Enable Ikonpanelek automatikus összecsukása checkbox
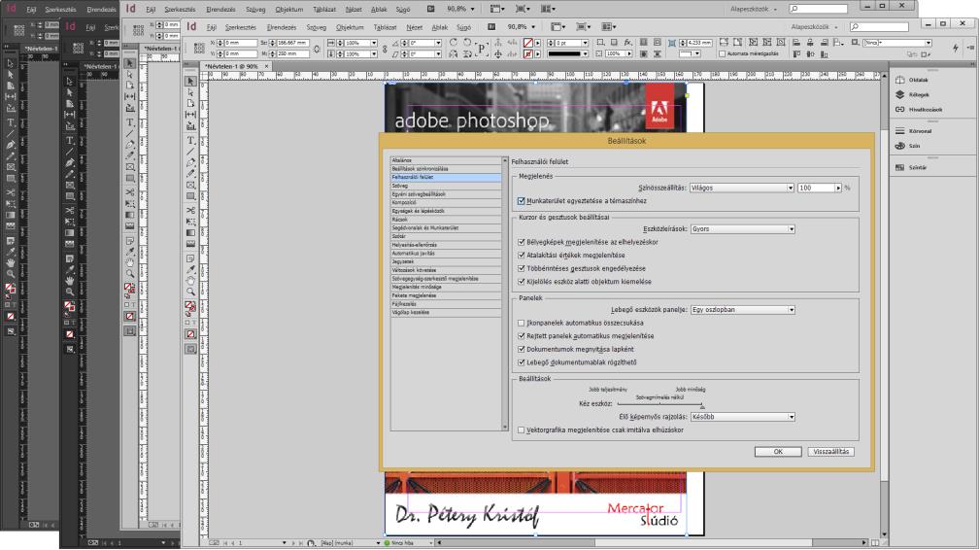Screen dimensions: 980x550 coord(522,324)
